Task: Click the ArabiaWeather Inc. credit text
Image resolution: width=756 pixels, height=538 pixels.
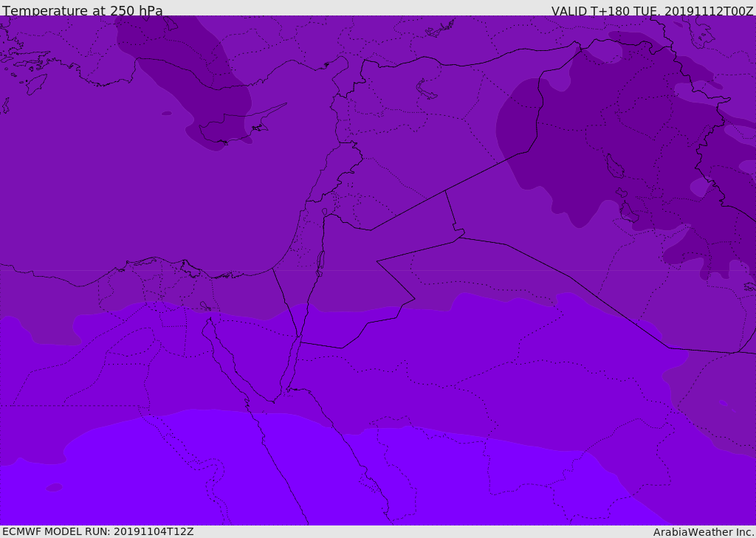Action: tap(703, 532)
